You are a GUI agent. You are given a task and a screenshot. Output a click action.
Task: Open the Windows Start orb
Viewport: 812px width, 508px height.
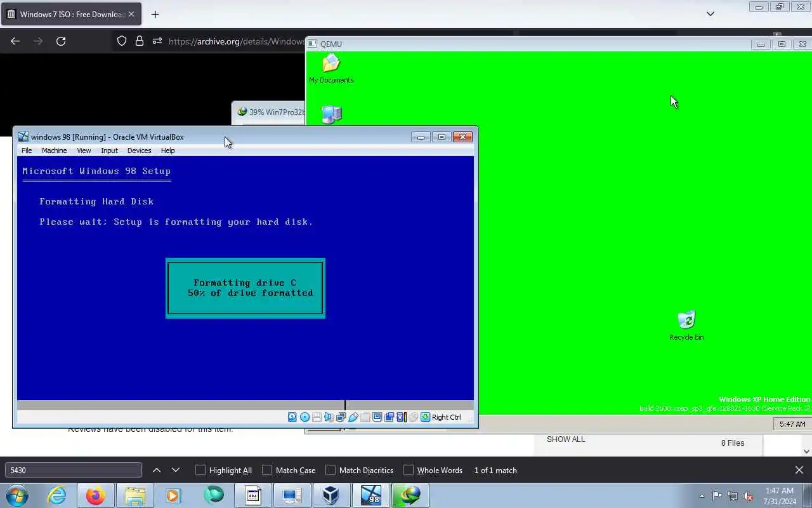point(17,495)
